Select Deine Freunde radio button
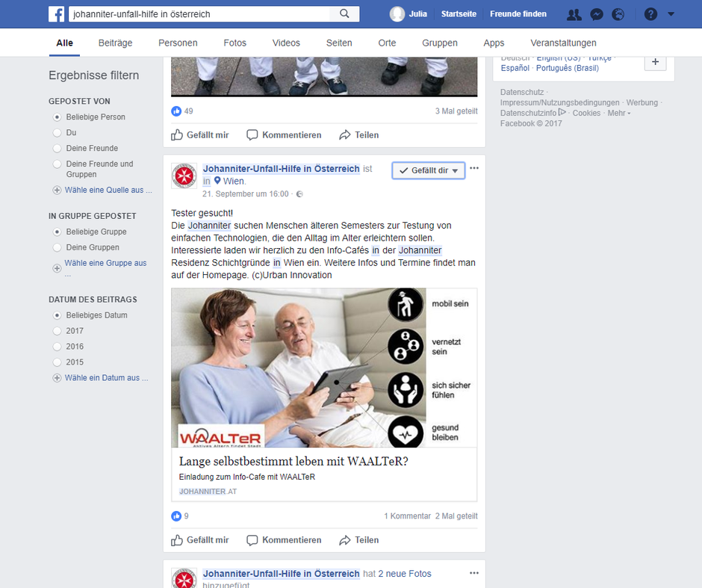Viewport: 702px width, 588px height. [x=57, y=148]
